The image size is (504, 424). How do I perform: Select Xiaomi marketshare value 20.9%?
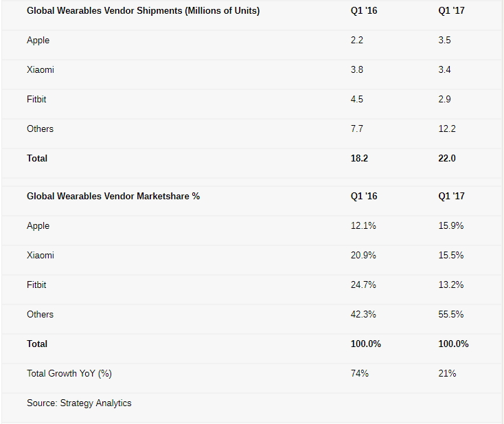363,256
